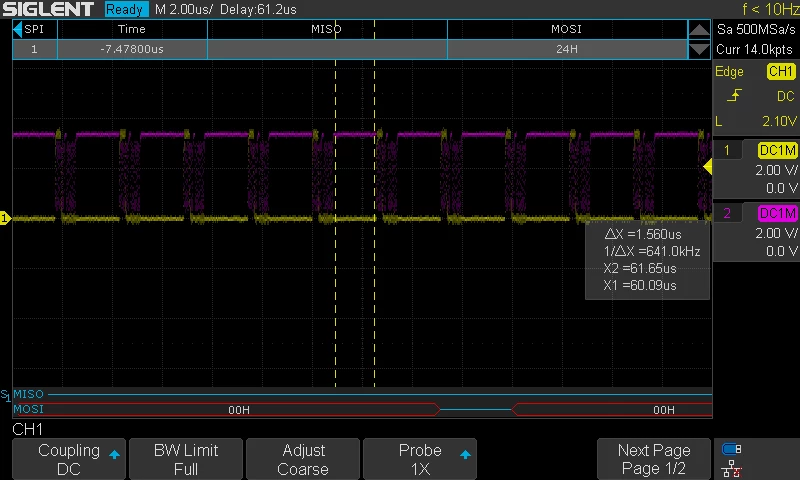Click the ΔX =1.560us cursor readout
Screen dimensions: 800x480
click(643, 234)
